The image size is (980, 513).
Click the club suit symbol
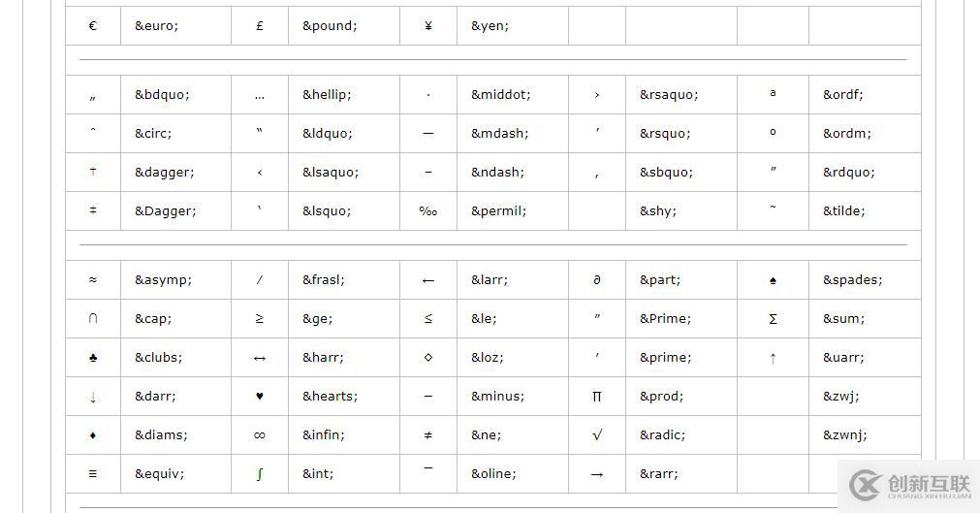(x=93, y=357)
